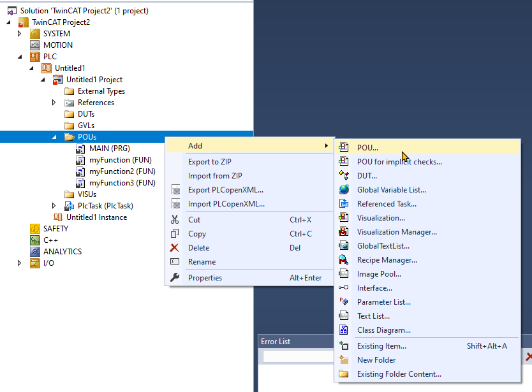Viewport: 532px width, 392px height.
Task: Select MAIN (PRG) in tree
Action: tap(110, 148)
